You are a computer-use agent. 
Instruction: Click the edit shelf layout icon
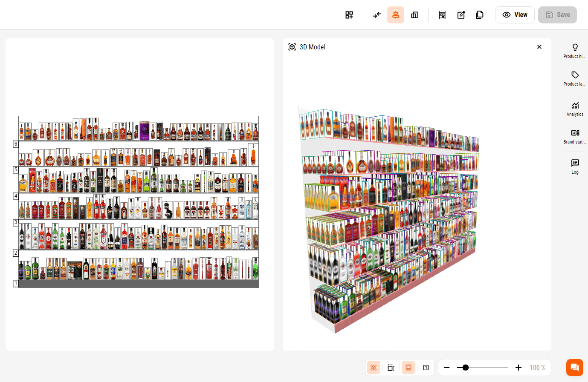pyautogui.click(x=442, y=15)
